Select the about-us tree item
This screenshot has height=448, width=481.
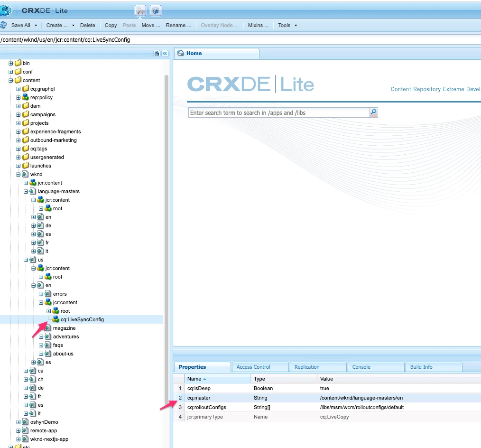click(63, 354)
